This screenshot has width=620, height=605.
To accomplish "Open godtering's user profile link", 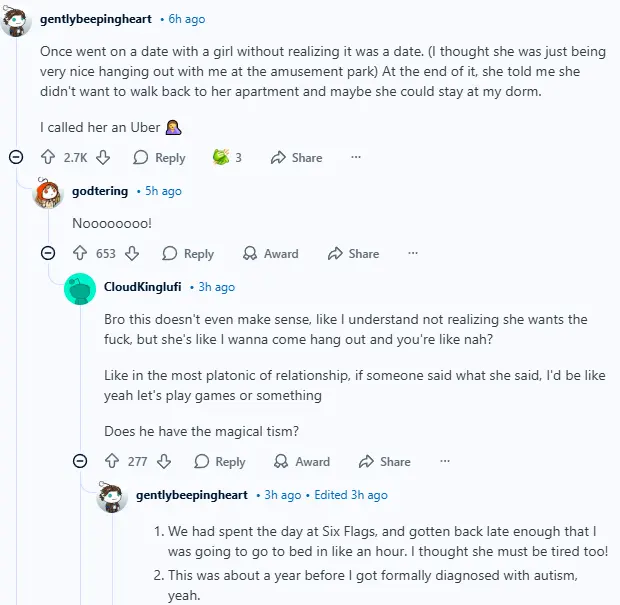I will [100, 191].
